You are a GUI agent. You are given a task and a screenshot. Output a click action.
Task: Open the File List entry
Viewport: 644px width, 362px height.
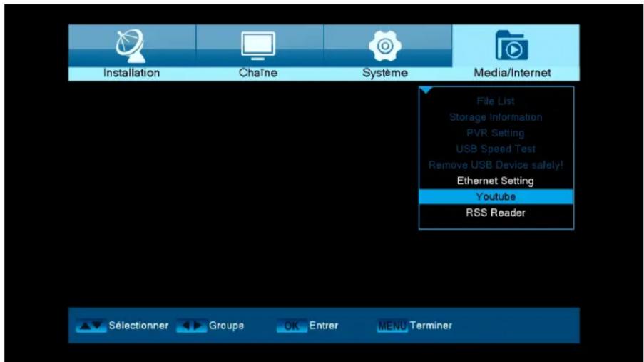click(x=496, y=101)
